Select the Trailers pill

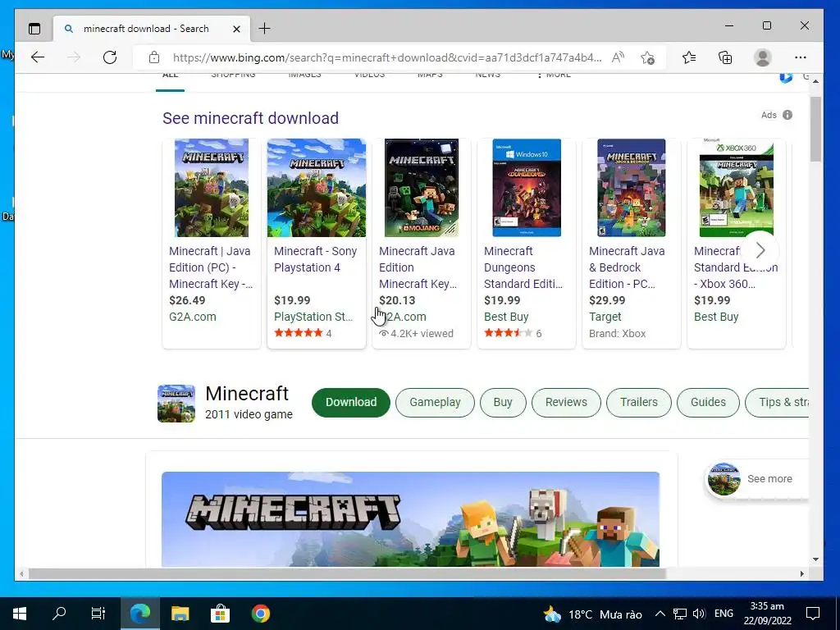pos(638,402)
